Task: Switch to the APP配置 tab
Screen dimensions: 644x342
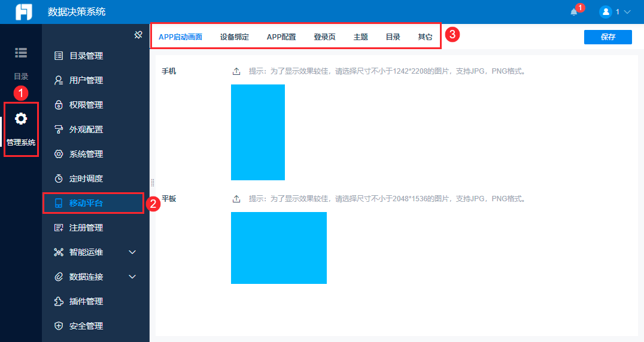Action: (x=281, y=37)
